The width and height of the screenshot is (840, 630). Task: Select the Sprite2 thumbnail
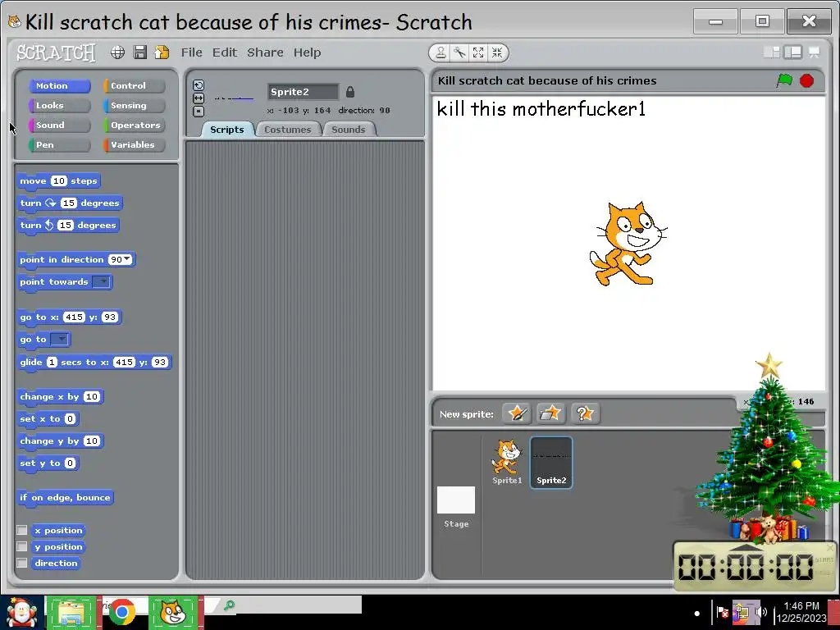coord(551,463)
